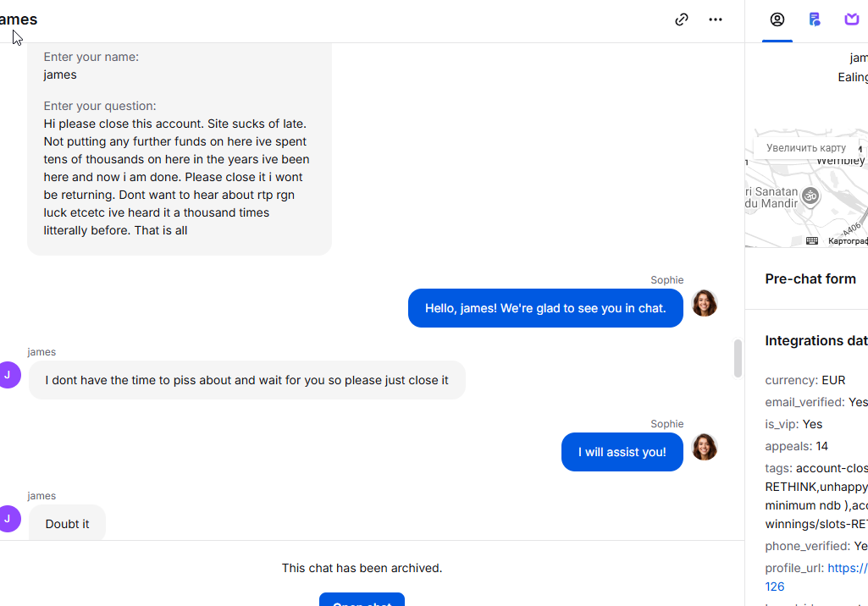Click the blue Open chat button
The width and height of the screenshot is (868, 606).
[x=362, y=599]
